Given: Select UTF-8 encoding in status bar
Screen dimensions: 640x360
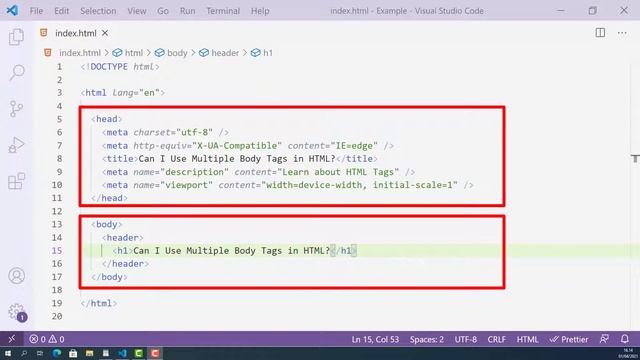Looking at the screenshot, I should point(465,339).
